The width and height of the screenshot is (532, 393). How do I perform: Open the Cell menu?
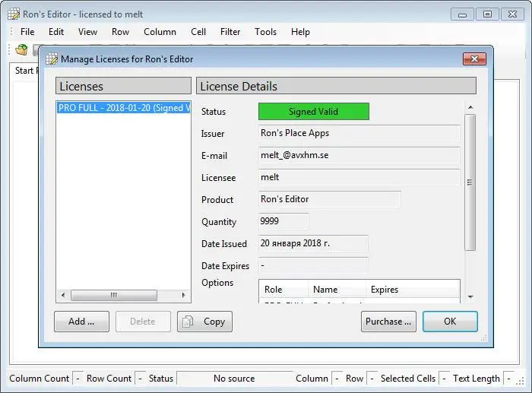198,32
